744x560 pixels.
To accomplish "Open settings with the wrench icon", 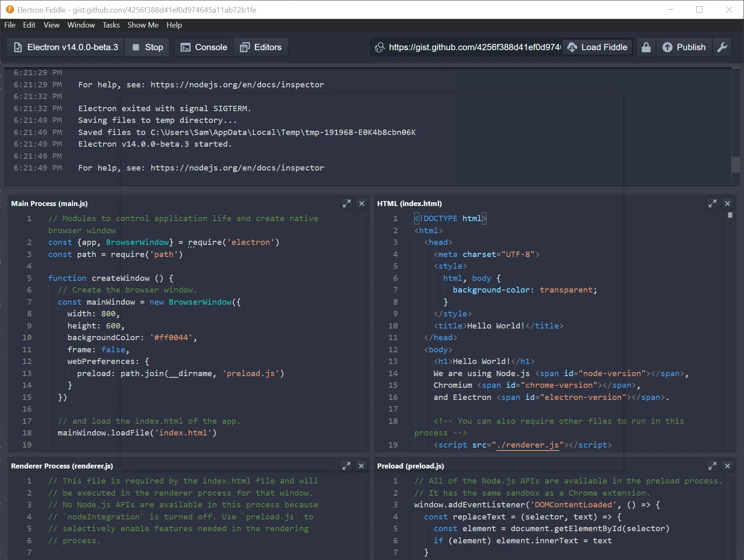I will [x=722, y=47].
